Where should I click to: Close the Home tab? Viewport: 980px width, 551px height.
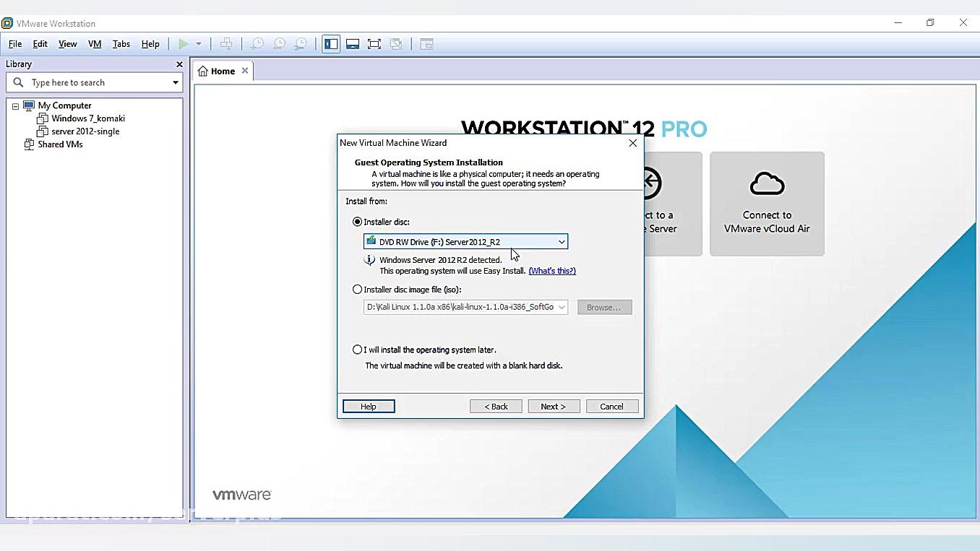point(245,71)
